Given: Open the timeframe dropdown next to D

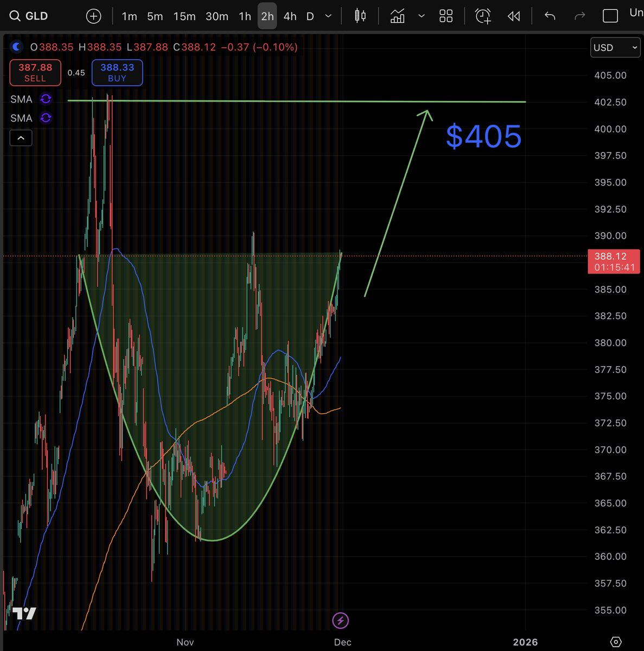Looking at the screenshot, I should point(328,16).
